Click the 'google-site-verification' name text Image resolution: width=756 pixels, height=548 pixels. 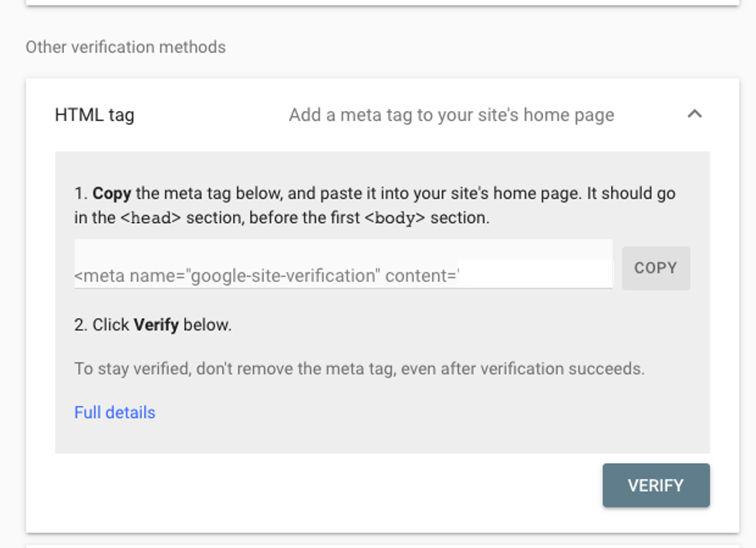285,275
